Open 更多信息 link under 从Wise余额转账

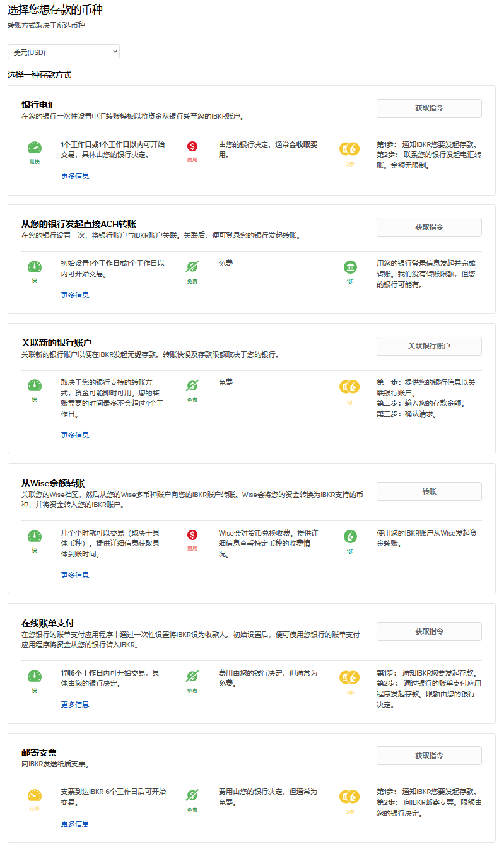click(75, 575)
